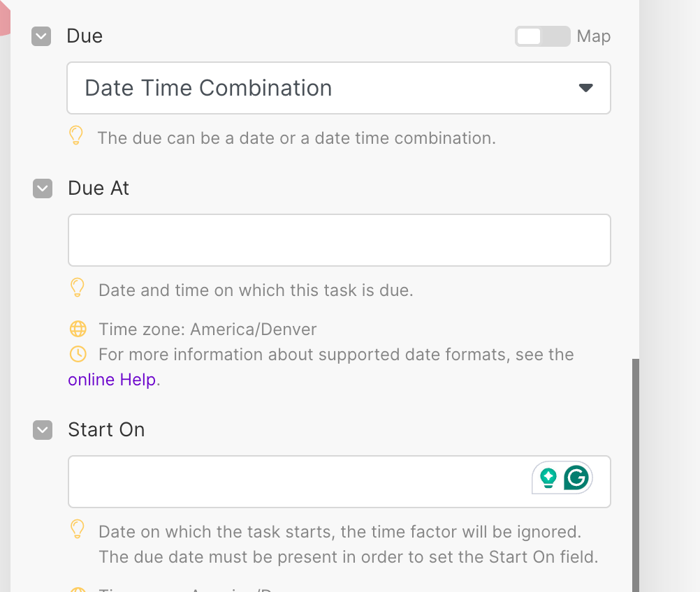The height and width of the screenshot is (592, 700).
Task: Click the Map label next to toggle
Action: tap(594, 36)
